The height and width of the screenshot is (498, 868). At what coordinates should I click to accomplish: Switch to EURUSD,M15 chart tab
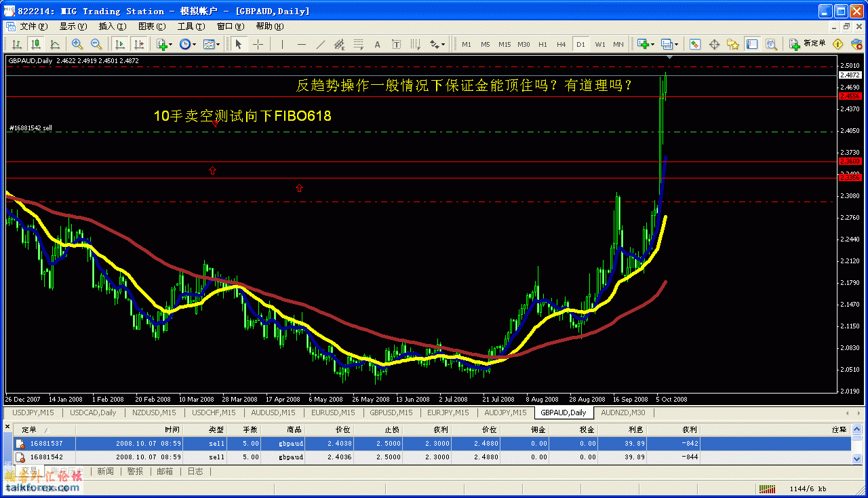333,412
